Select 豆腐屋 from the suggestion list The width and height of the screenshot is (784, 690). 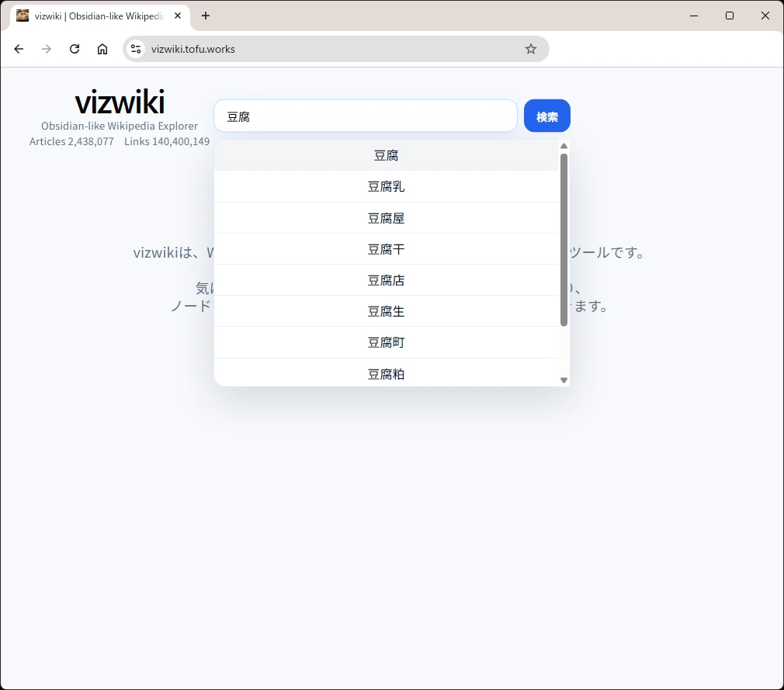(386, 218)
